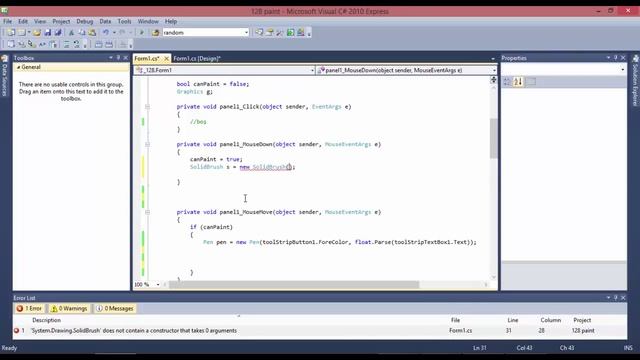Open Solution Explorer via toolbar icon
Viewport: 640px width, 360px height.
tap(259, 33)
